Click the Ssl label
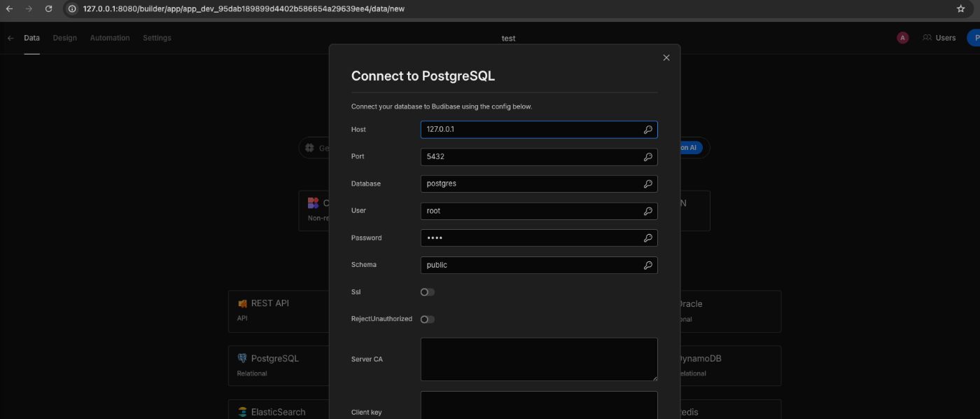Image resolution: width=980 pixels, height=419 pixels. (356, 291)
